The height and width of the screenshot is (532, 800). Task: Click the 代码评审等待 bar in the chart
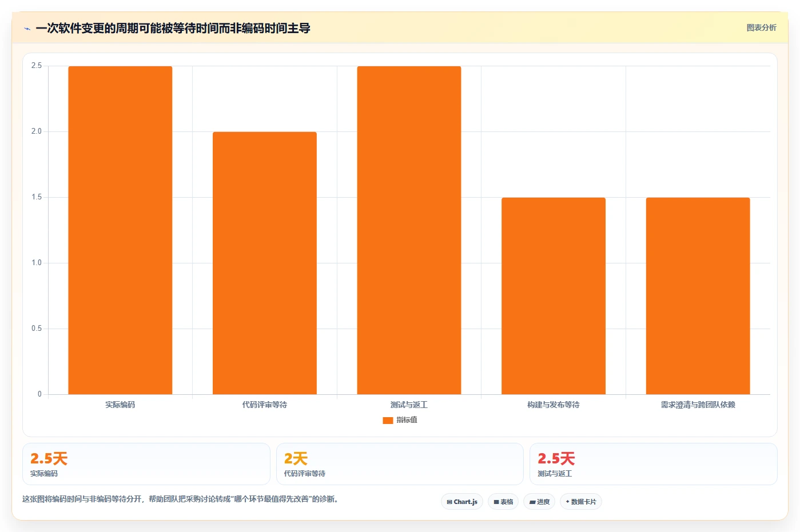click(265, 263)
